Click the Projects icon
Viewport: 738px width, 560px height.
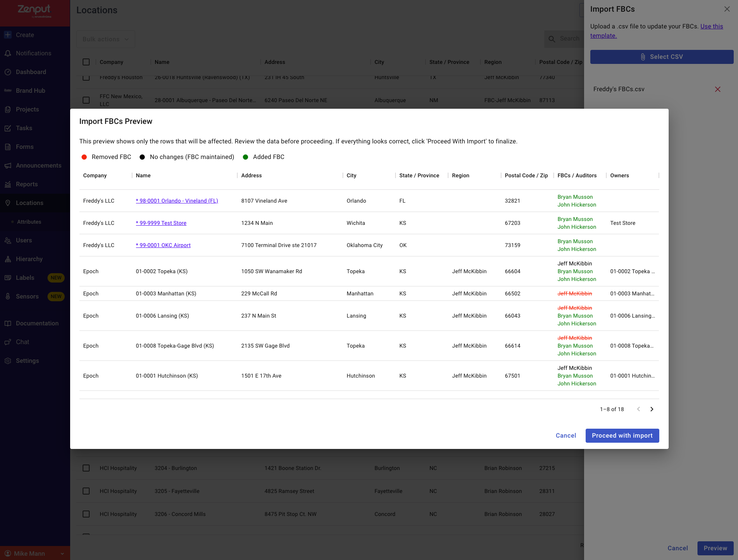8,110
